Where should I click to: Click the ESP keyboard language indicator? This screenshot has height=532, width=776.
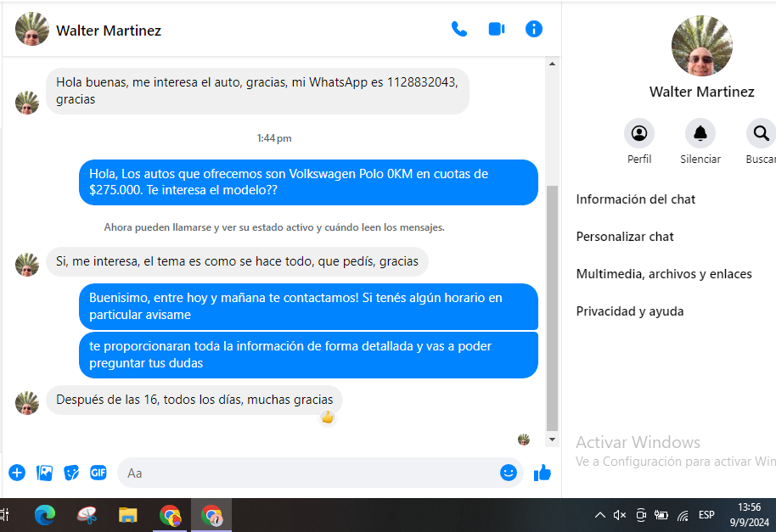(706, 515)
